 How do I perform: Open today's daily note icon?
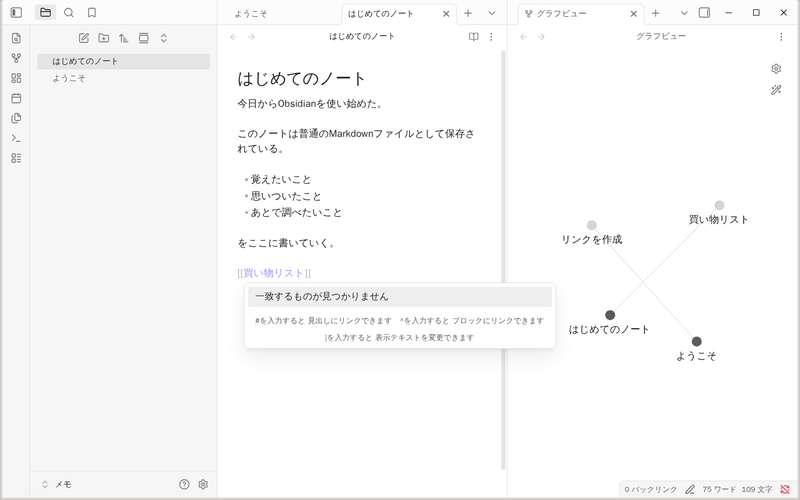click(x=16, y=98)
